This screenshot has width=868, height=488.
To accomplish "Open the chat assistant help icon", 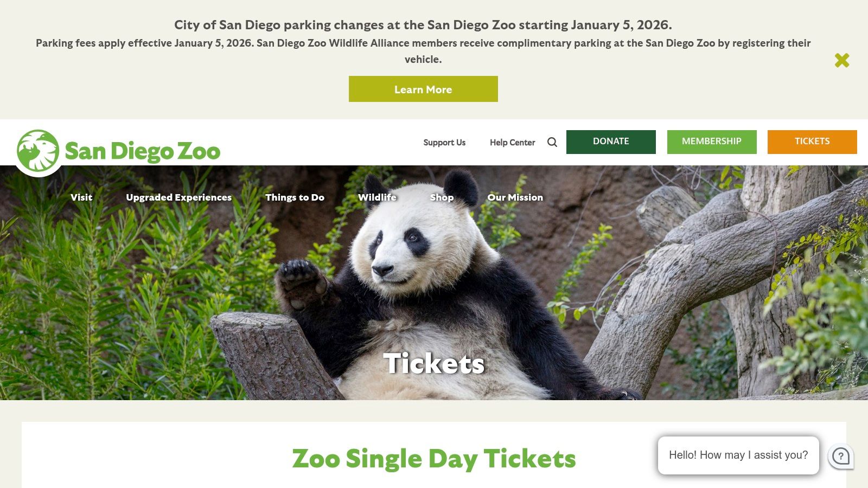I will pyautogui.click(x=841, y=456).
